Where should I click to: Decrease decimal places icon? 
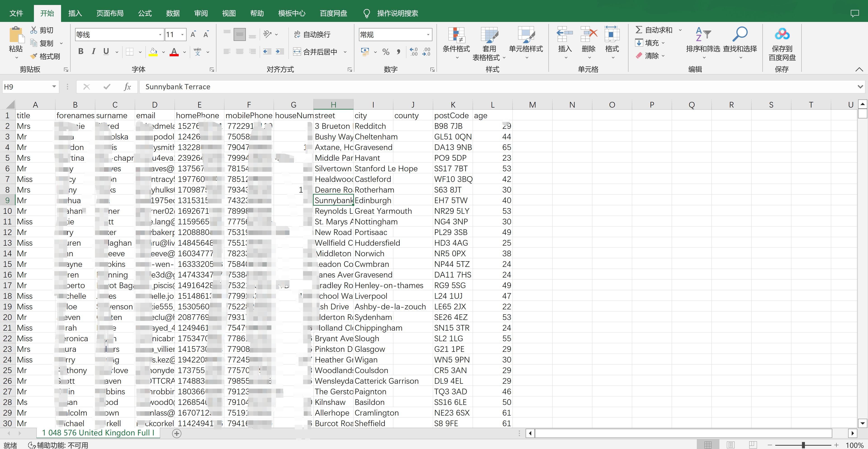coord(426,52)
